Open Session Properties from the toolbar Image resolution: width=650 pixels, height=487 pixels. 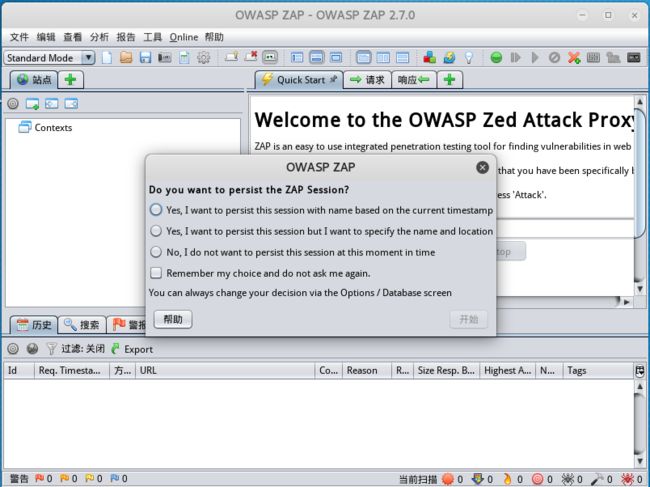[x=184, y=58]
